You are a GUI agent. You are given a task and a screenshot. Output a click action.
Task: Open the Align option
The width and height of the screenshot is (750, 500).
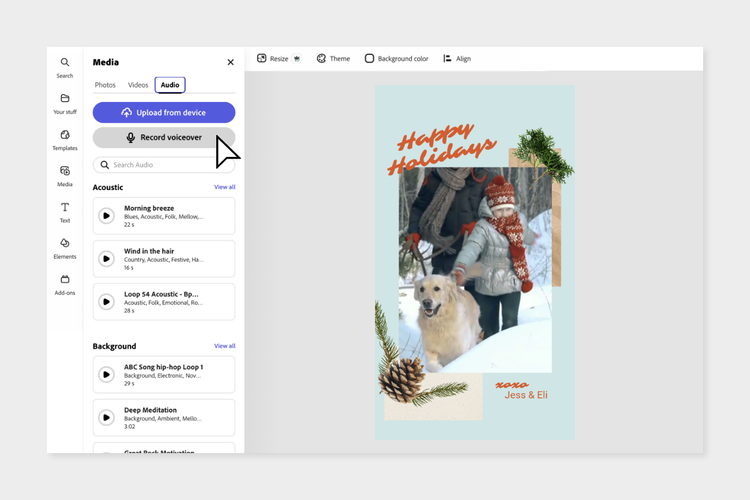pyautogui.click(x=457, y=58)
